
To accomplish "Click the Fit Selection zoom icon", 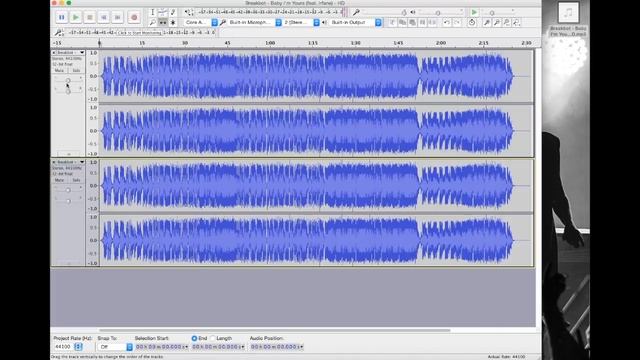I will tap(507, 22).
